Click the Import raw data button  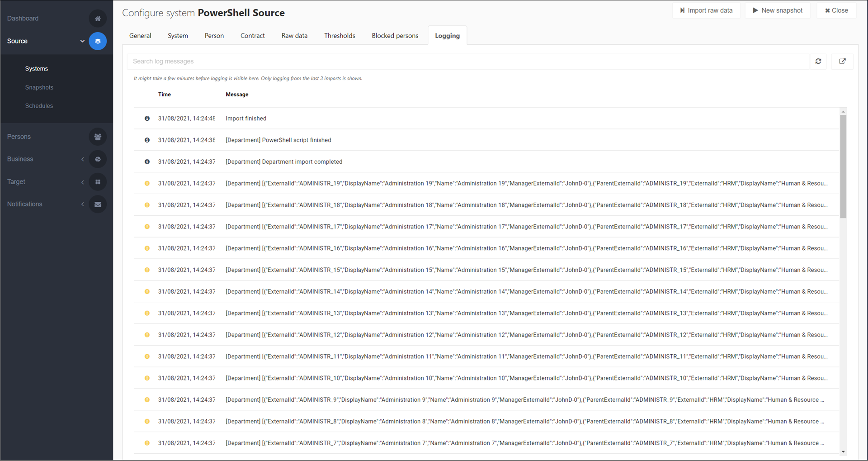(x=706, y=10)
